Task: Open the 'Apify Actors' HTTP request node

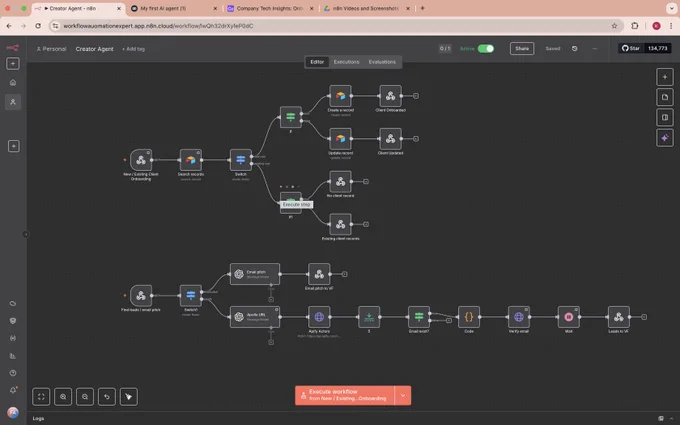Action: coord(319,317)
